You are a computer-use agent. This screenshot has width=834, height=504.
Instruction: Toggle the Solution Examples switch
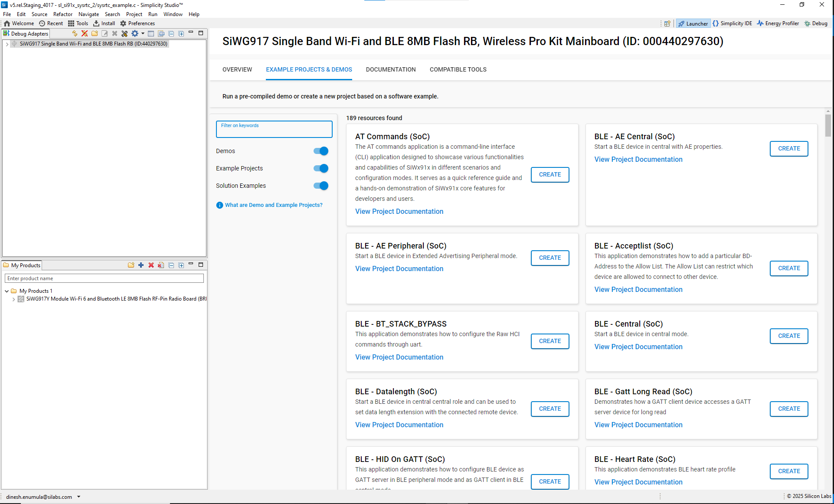[x=321, y=186]
